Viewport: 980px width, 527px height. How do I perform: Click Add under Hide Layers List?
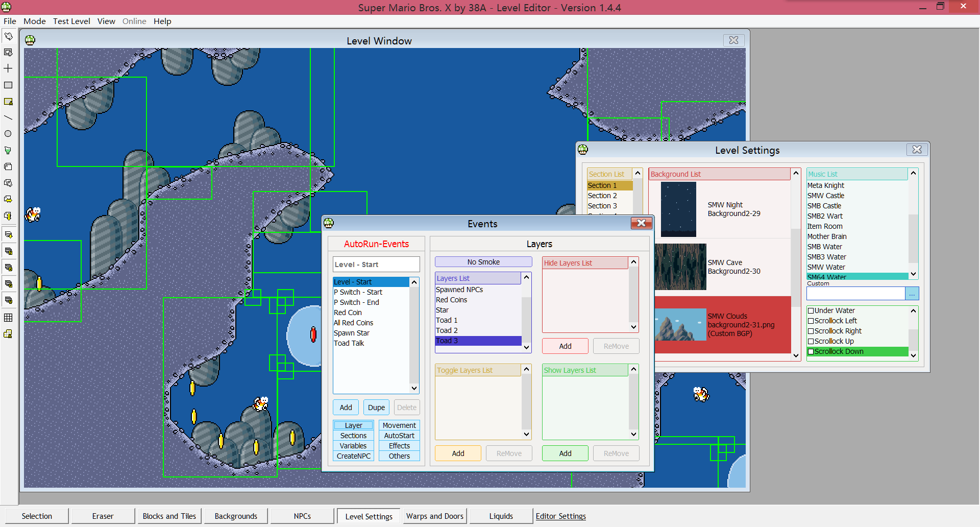coord(565,346)
